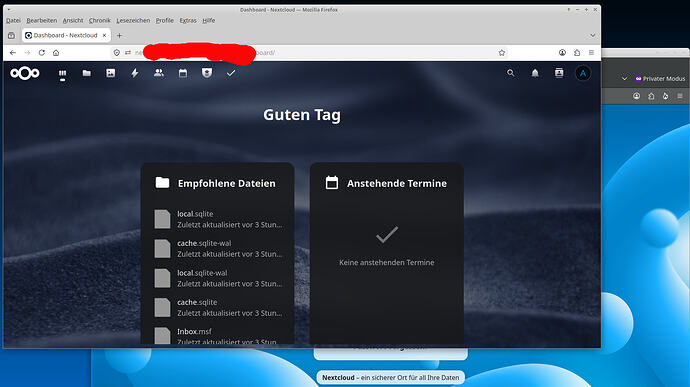690x387 pixels.
Task: Show Nextcloud notifications bell
Action: pyautogui.click(x=535, y=73)
